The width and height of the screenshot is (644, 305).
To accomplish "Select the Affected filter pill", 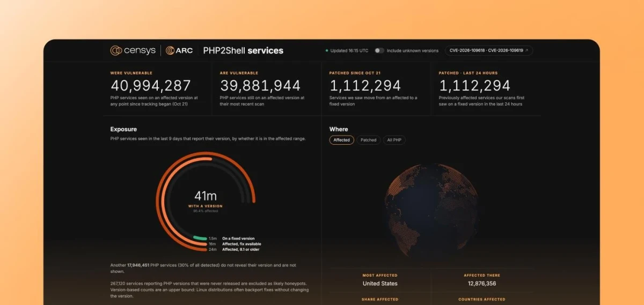I will point(341,140).
